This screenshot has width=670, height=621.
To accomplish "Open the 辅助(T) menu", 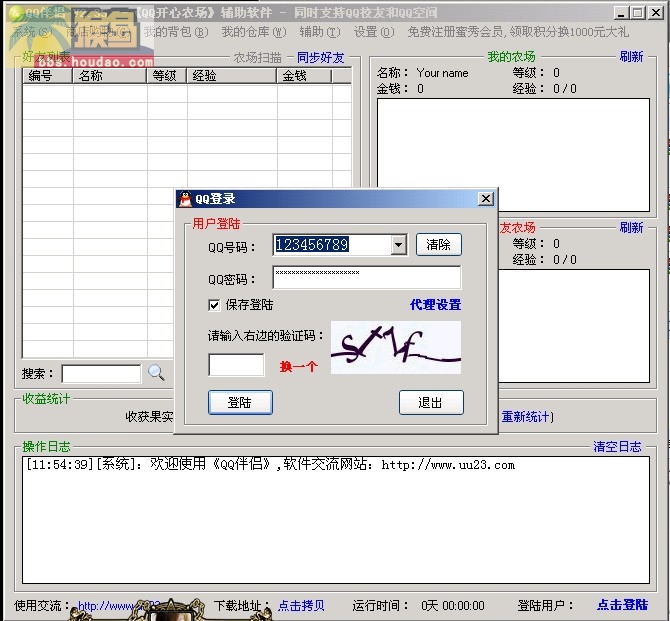I will pyautogui.click(x=320, y=32).
